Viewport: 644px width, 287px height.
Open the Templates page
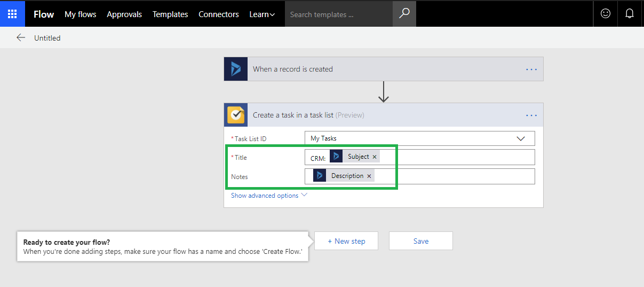[170, 14]
